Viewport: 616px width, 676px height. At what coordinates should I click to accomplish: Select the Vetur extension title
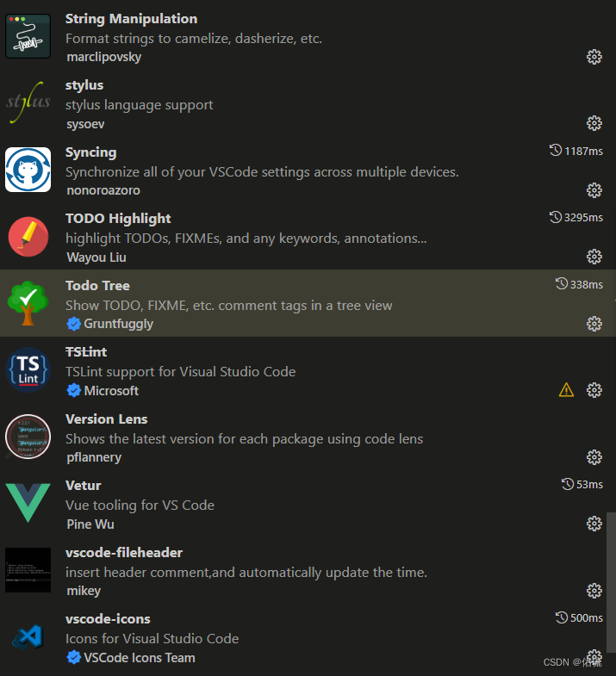84,486
